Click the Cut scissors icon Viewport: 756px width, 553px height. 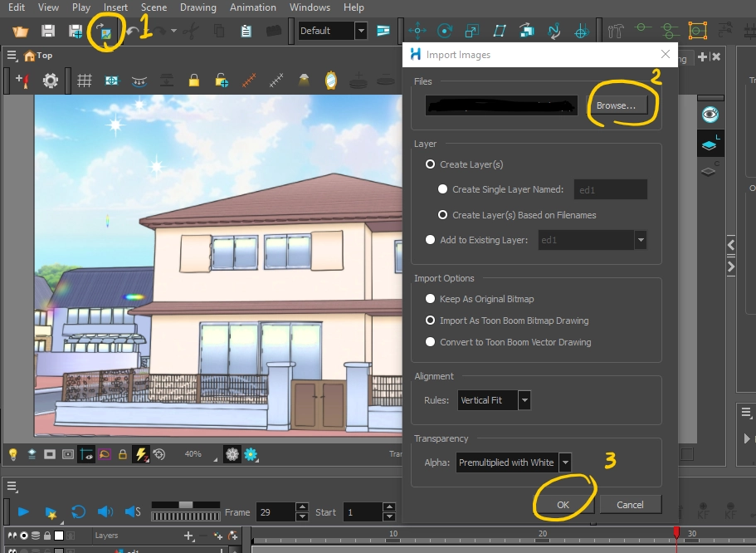(192, 31)
